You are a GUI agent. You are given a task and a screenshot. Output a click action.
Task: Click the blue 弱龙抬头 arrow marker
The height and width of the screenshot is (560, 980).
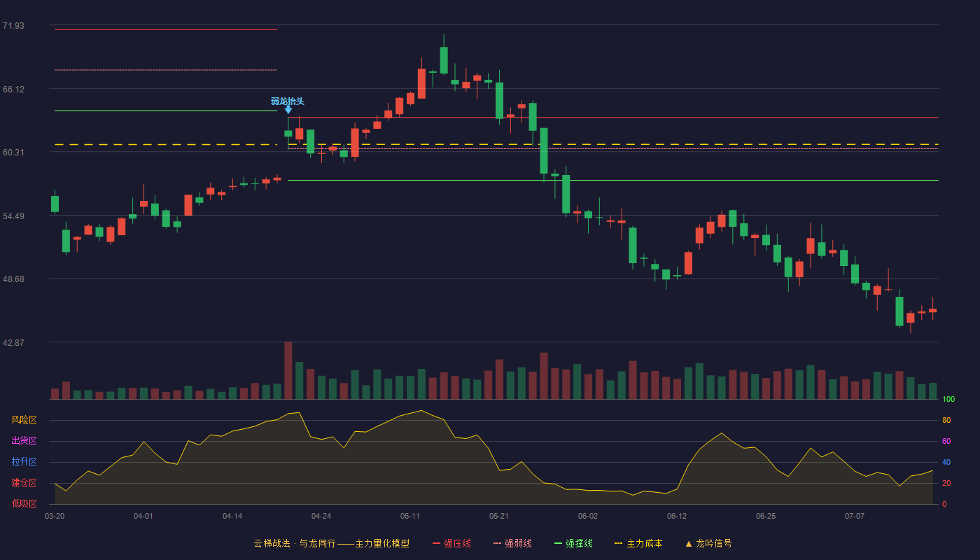pos(288,109)
